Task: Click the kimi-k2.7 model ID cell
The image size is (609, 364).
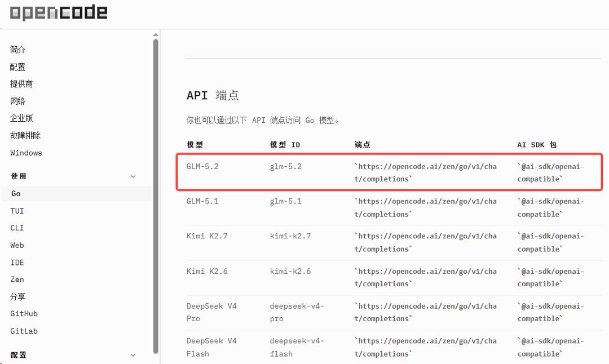Action: pos(290,236)
